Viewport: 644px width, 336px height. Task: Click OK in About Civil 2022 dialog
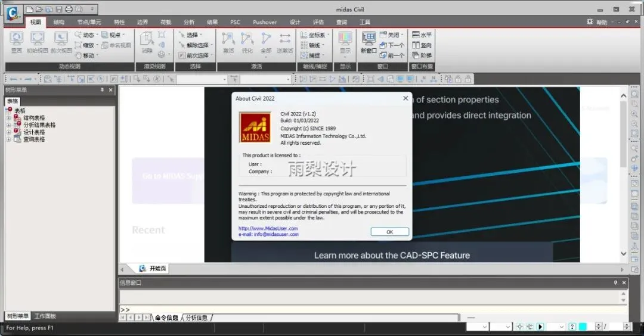click(x=389, y=232)
